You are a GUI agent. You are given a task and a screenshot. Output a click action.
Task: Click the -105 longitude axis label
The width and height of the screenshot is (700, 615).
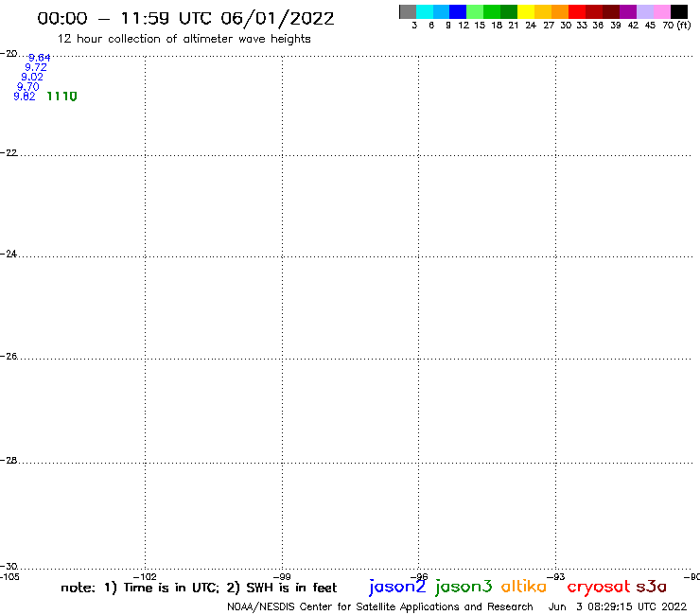point(9,576)
